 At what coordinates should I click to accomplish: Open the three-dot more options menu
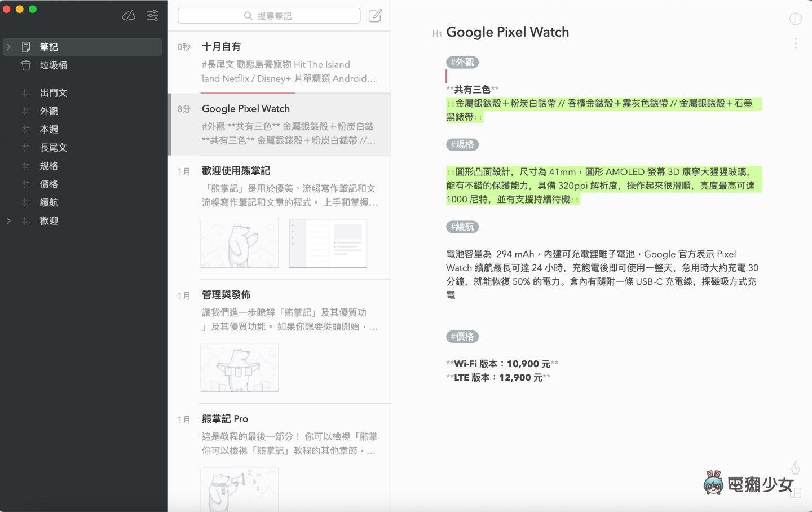[795, 43]
